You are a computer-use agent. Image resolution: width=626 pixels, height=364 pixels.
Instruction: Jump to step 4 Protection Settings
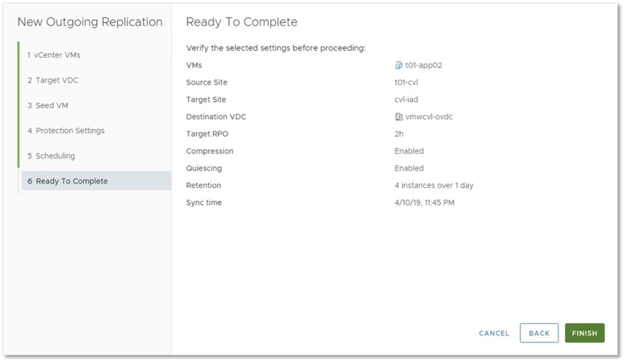(x=66, y=130)
